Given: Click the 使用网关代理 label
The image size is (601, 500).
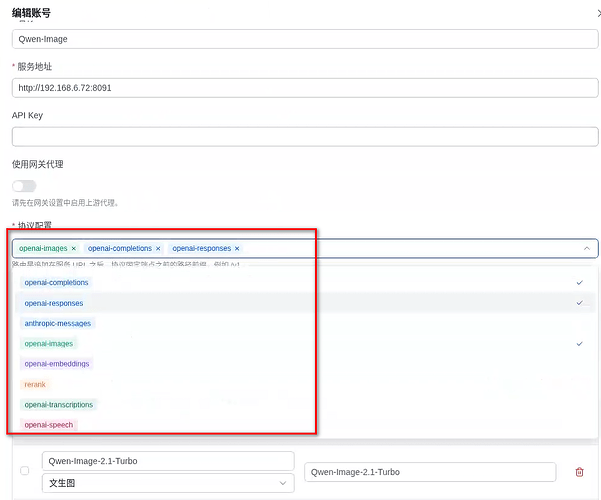Looking at the screenshot, I should coord(38,164).
